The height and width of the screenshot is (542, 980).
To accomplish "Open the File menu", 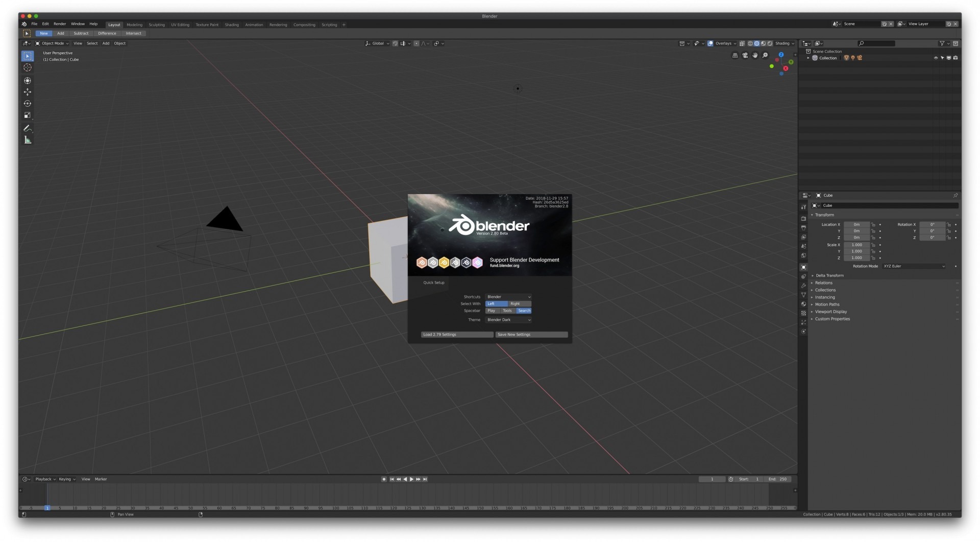I will pyautogui.click(x=34, y=24).
